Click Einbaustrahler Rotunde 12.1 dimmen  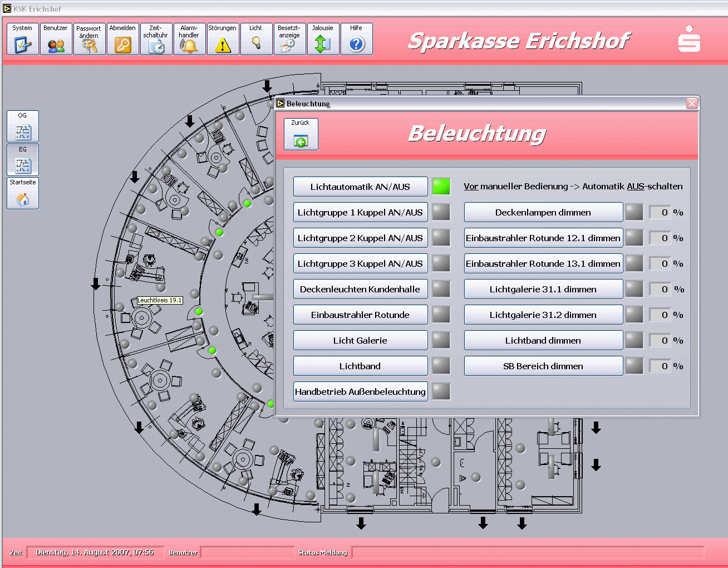click(x=544, y=238)
